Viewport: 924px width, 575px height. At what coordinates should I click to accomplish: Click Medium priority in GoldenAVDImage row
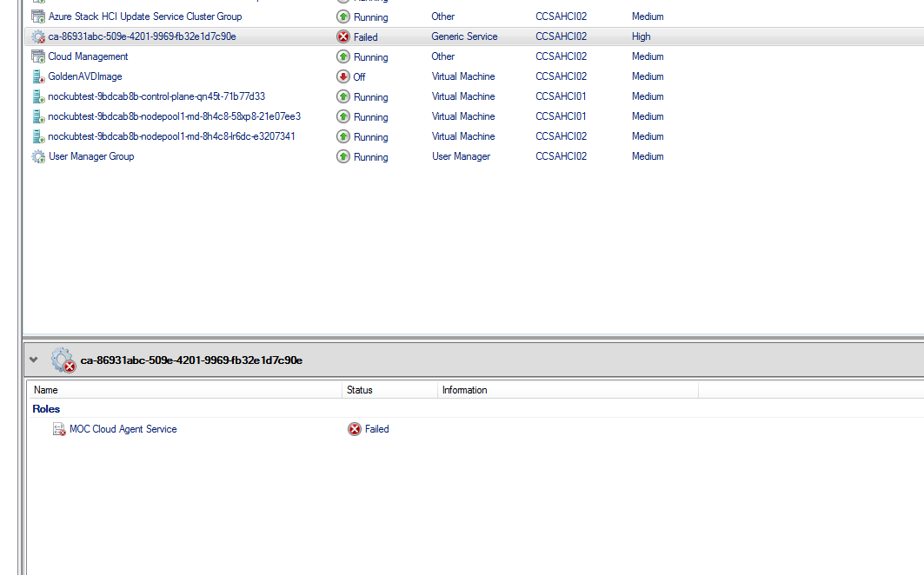(x=648, y=76)
